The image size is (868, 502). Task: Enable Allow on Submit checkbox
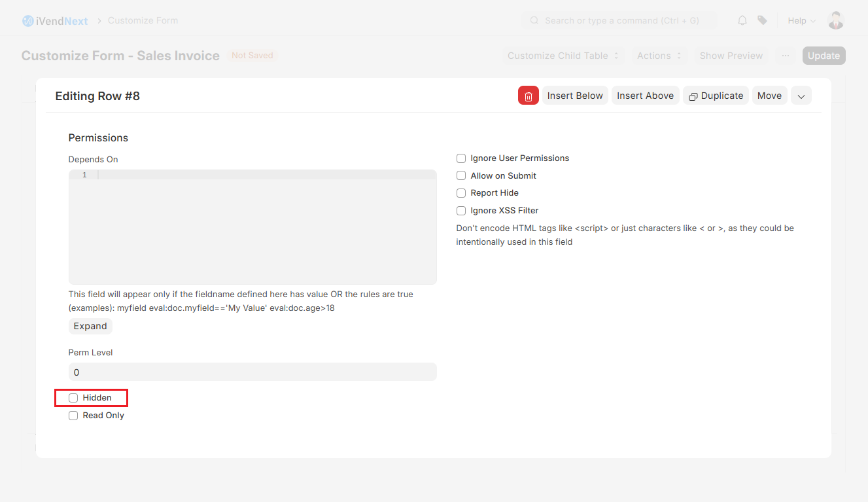tap(461, 176)
